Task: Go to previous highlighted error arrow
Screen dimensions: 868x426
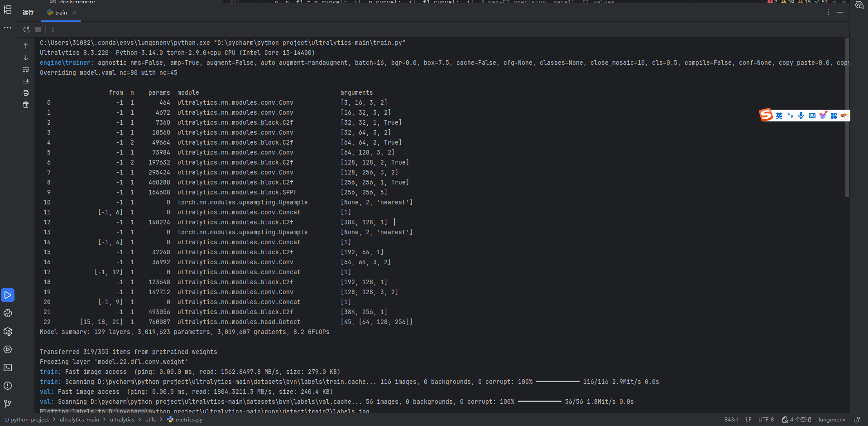Action: tap(834, 2)
